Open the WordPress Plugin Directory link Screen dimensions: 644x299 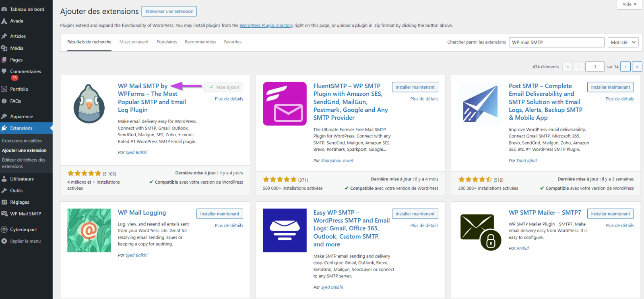tap(266, 25)
